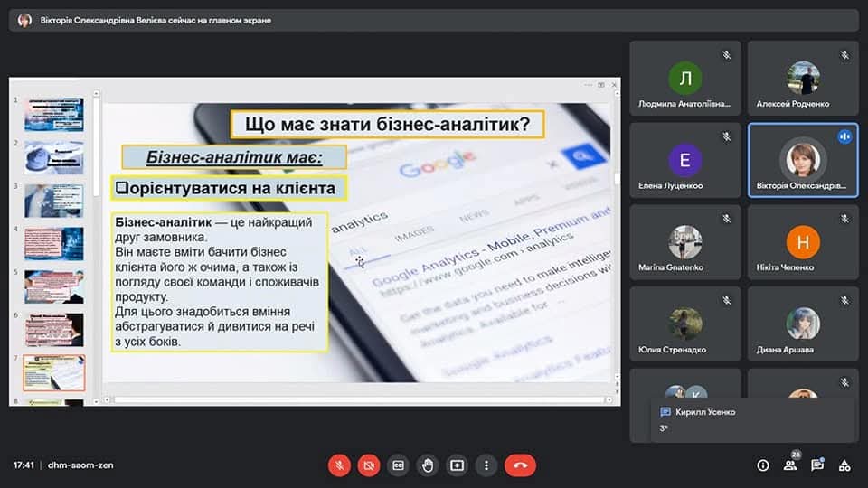Image resolution: width=868 pixels, height=488 pixels.
Task: Show the participants list with badge 25
Action: tap(790, 465)
